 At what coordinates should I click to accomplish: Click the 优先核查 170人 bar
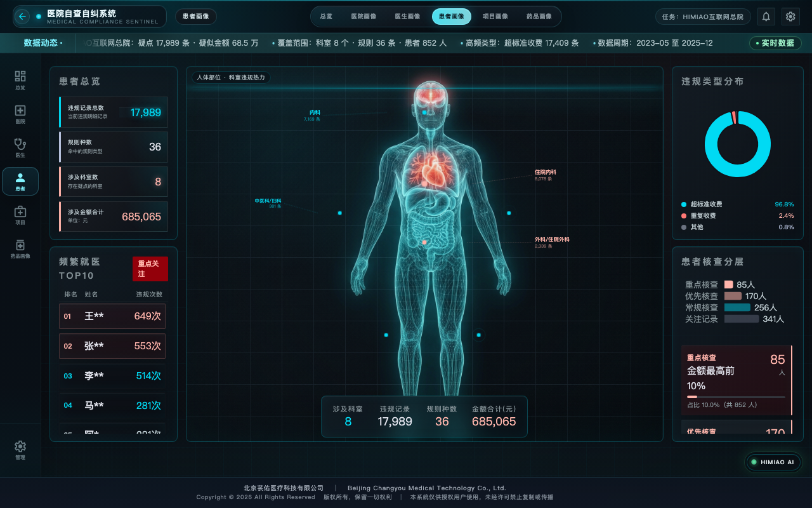[x=733, y=296]
